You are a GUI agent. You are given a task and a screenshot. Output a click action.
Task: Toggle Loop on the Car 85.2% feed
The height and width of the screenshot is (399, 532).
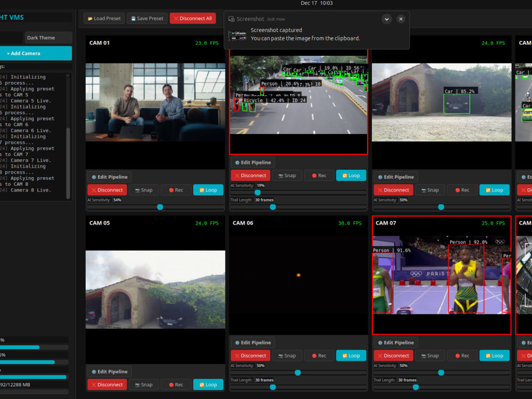(x=494, y=190)
